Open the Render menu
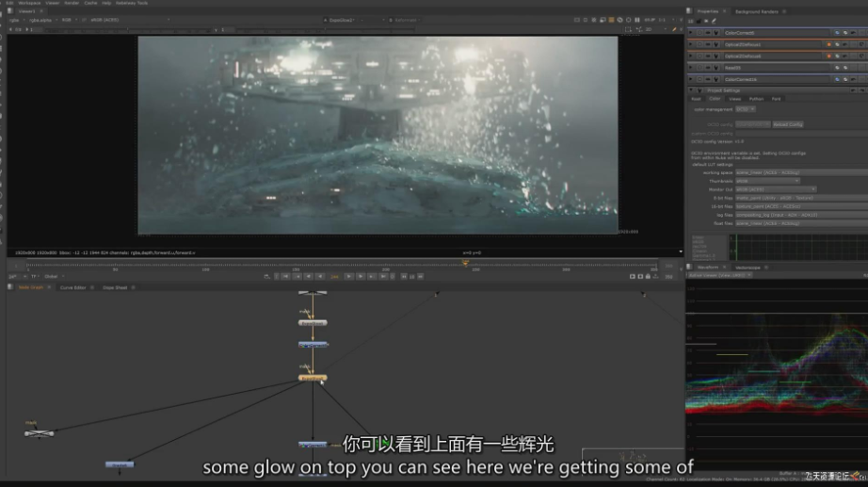The height and width of the screenshot is (487, 868). pyautogui.click(x=72, y=3)
